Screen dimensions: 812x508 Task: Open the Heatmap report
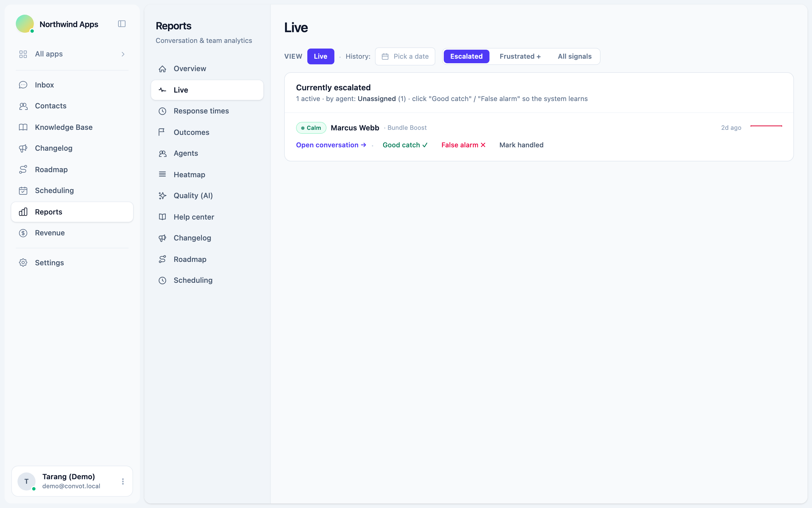point(207,175)
